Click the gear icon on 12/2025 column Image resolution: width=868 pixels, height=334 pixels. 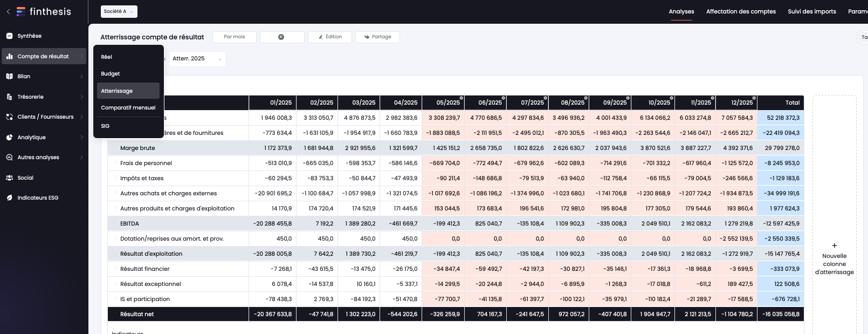pyautogui.click(x=754, y=98)
